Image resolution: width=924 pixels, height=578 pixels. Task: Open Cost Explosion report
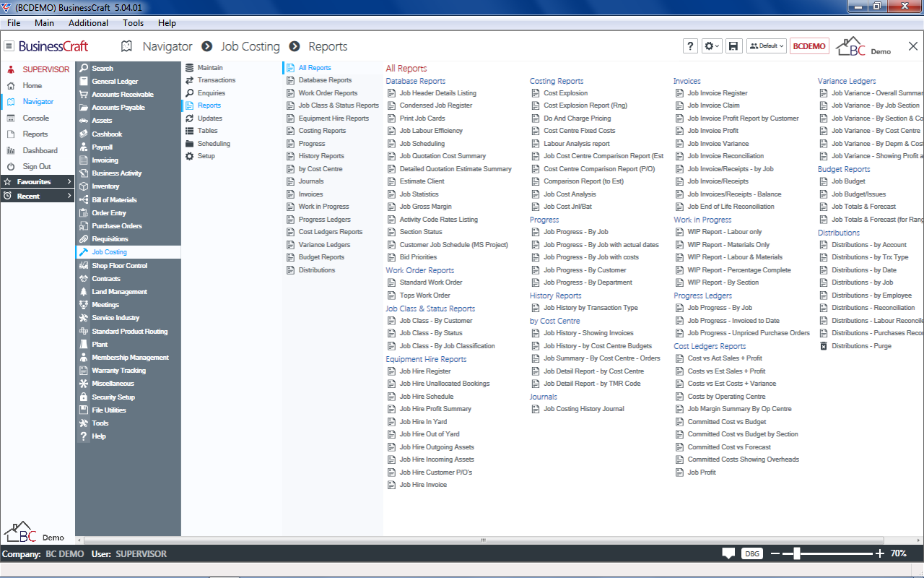click(x=565, y=93)
